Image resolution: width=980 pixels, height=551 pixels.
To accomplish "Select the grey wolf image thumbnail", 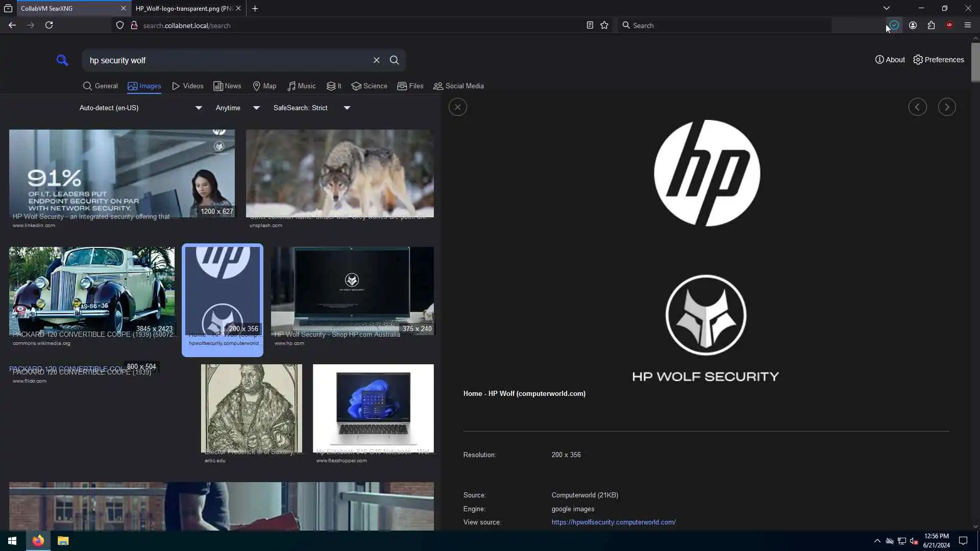I will click(x=339, y=173).
